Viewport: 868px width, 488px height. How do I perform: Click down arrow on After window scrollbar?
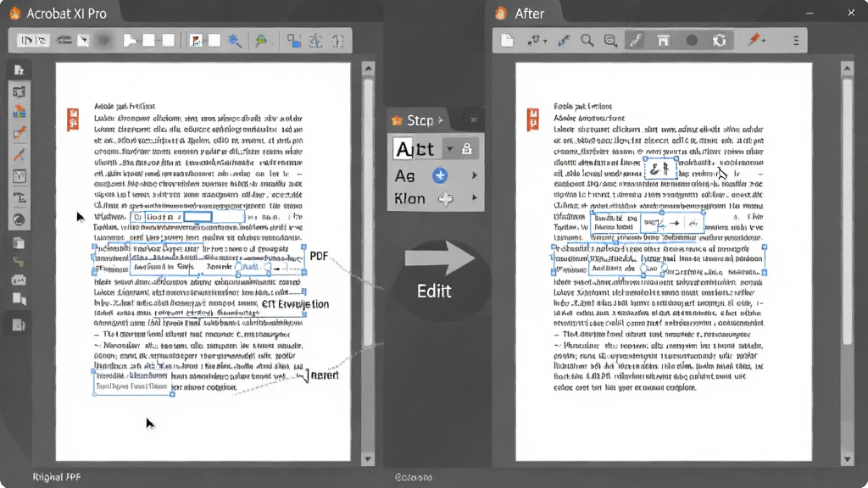point(847,458)
